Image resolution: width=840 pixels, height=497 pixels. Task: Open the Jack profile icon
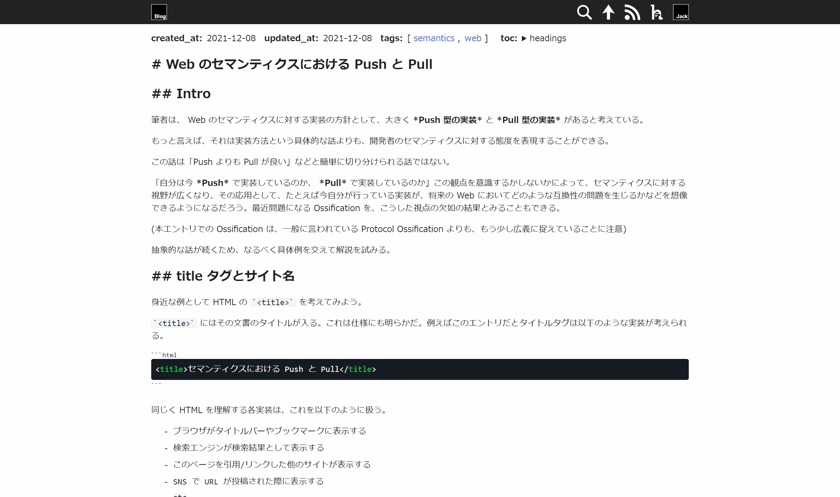(x=681, y=12)
